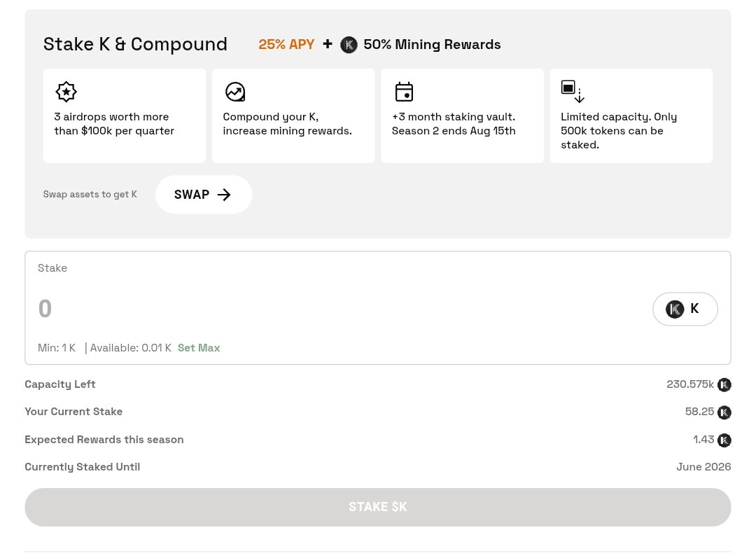756x558 pixels.
Task: Select the +3 month staking vault card
Action: 463,116
